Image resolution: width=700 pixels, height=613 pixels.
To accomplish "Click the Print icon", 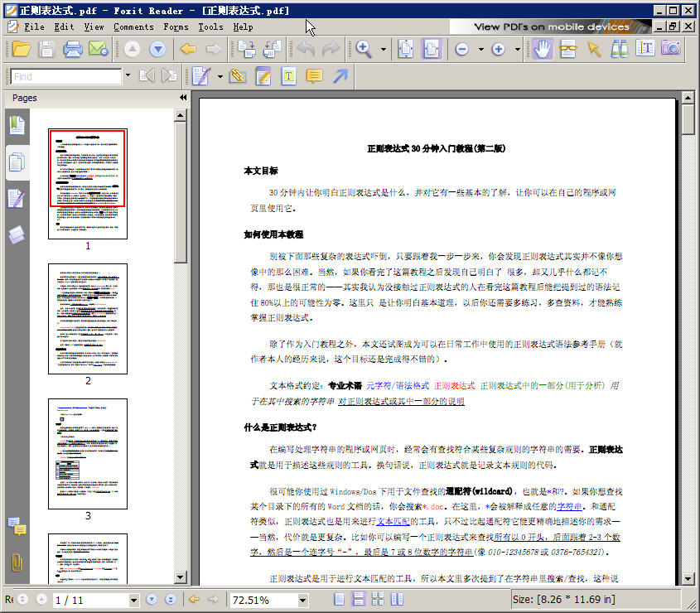I will pos(73,49).
